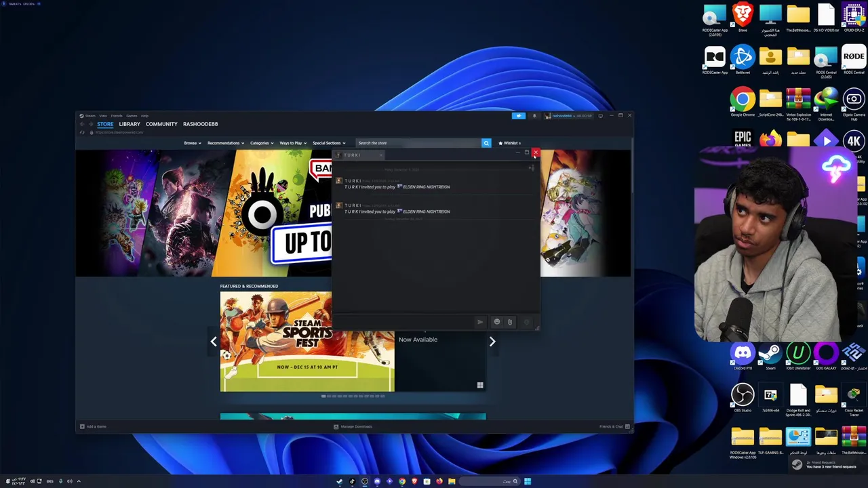Open the Battle.net desktop shortcut
The width and height of the screenshot is (868, 488).
(743, 58)
